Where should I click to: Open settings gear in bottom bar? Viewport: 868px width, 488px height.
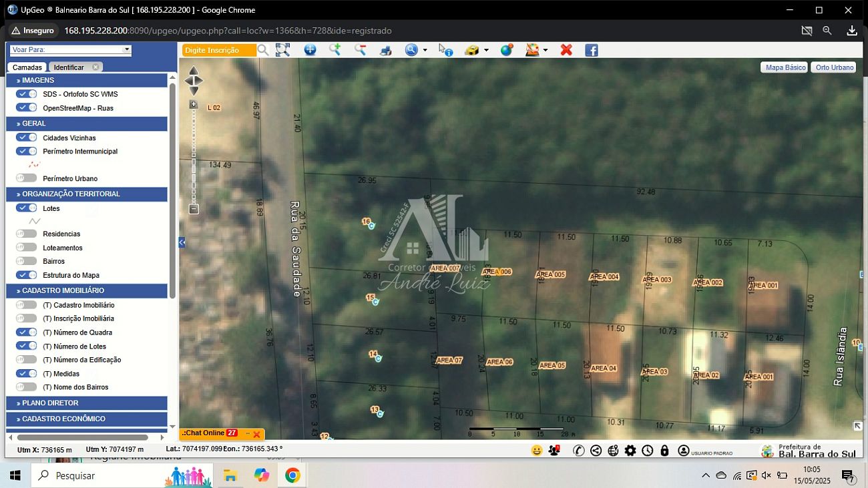coord(630,451)
